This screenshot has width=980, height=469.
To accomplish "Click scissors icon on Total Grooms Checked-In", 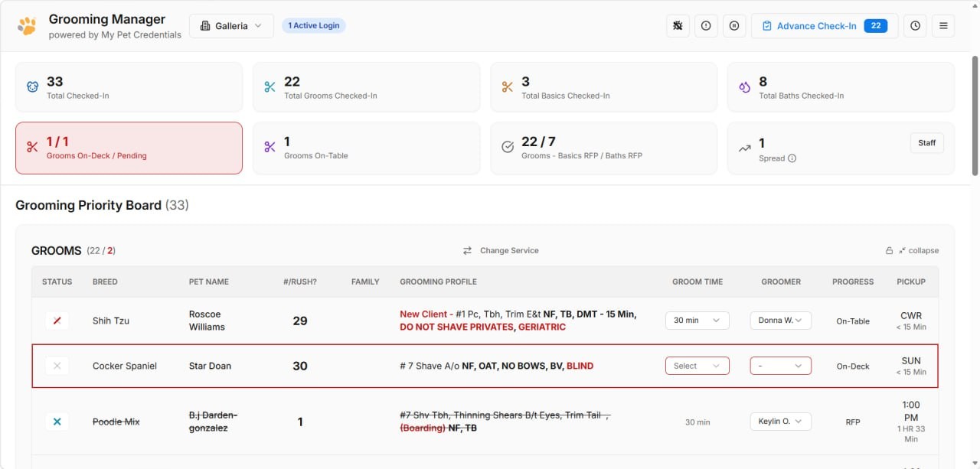I will [269, 87].
